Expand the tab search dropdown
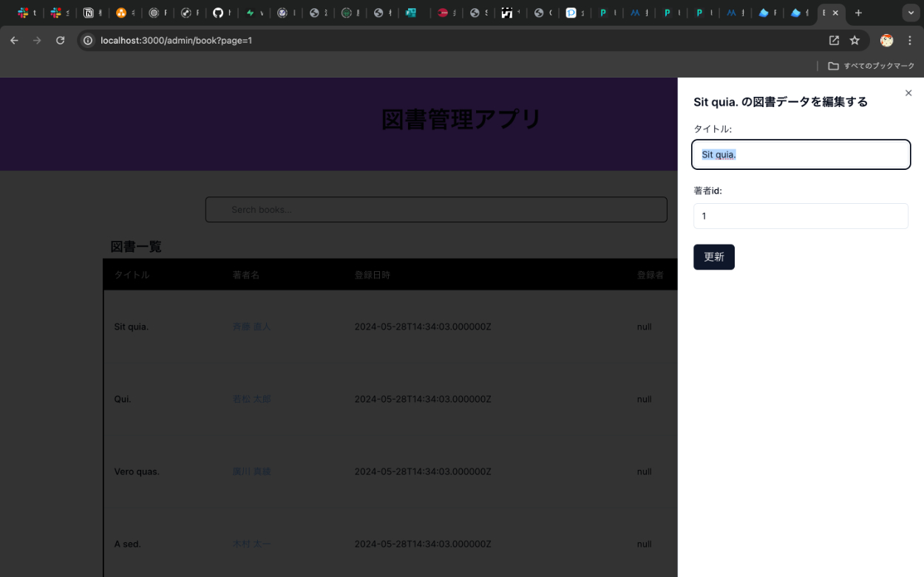The height and width of the screenshot is (577, 924). (x=911, y=13)
